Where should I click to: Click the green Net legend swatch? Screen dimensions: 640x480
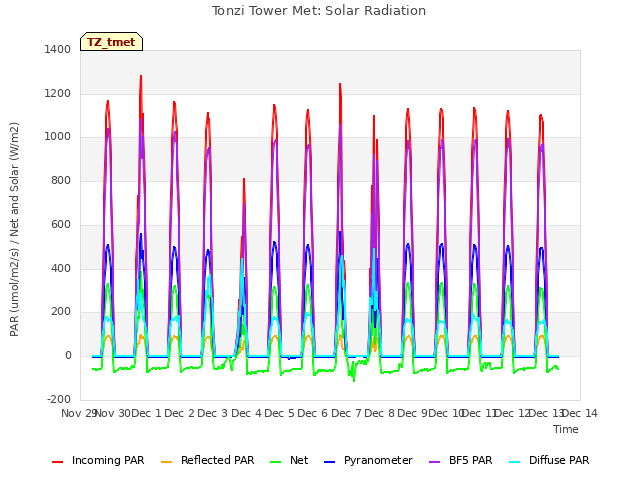click(x=276, y=462)
